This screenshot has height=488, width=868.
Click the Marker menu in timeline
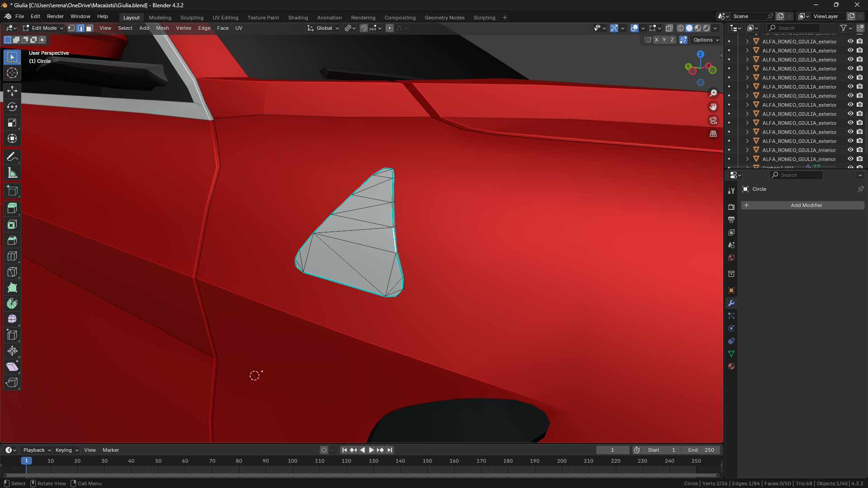coord(111,450)
